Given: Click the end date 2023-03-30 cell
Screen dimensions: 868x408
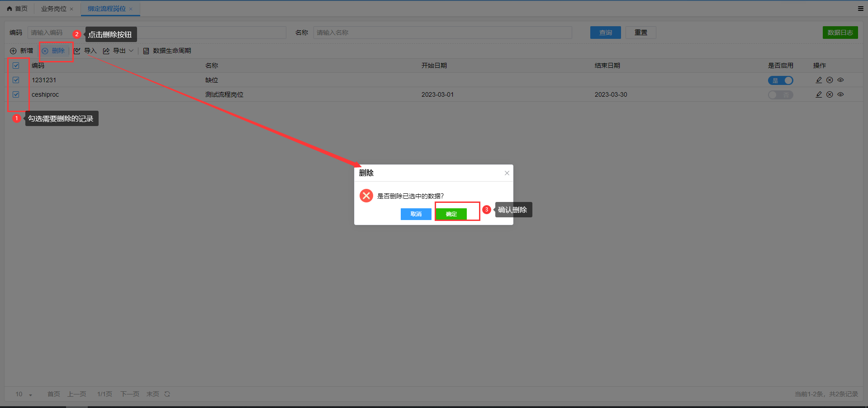Looking at the screenshot, I should [x=611, y=94].
